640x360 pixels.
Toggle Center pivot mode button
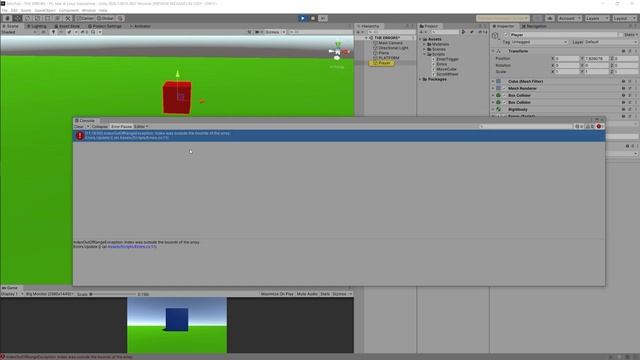pyautogui.click(x=85, y=18)
